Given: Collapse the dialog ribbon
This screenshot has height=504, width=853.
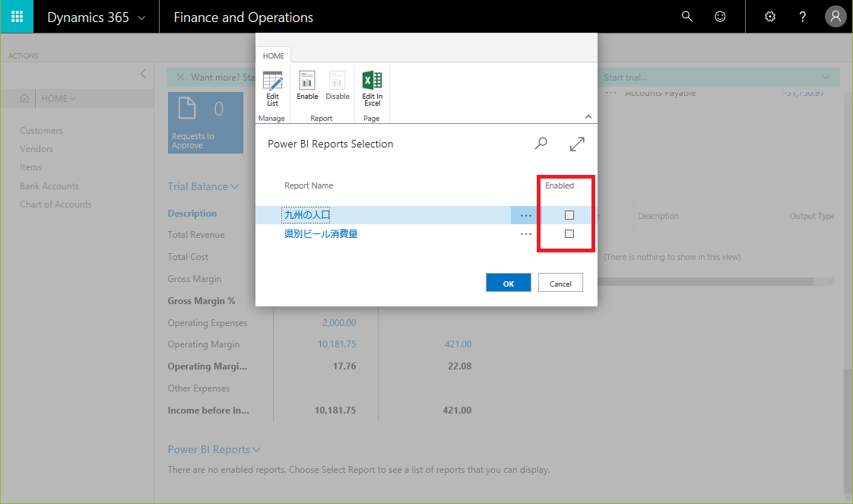Looking at the screenshot, I should pos(588,116).
